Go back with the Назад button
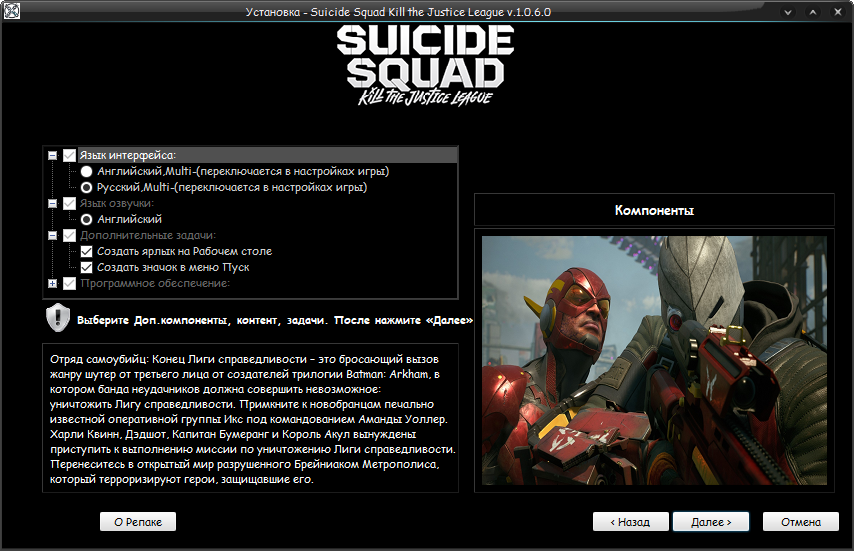This screenshot has height=551, width=854. coord(630,522)
